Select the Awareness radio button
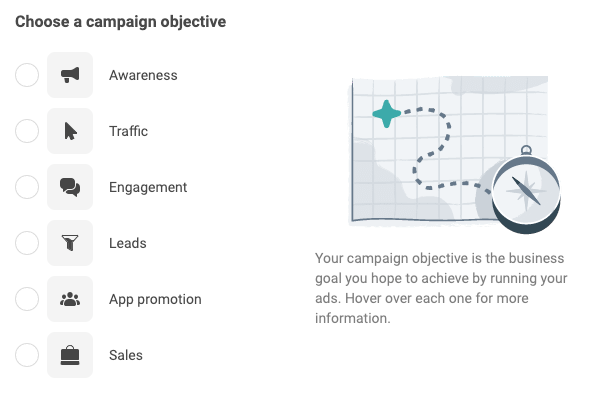Viewport: 599px width, 394px height. [x=27, y=75]
